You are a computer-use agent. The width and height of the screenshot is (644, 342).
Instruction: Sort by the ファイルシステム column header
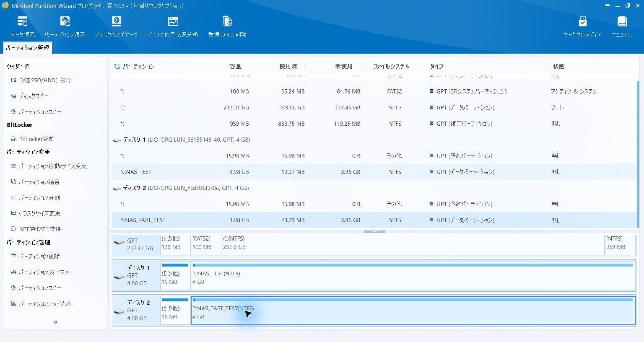[x=391, y=66]
